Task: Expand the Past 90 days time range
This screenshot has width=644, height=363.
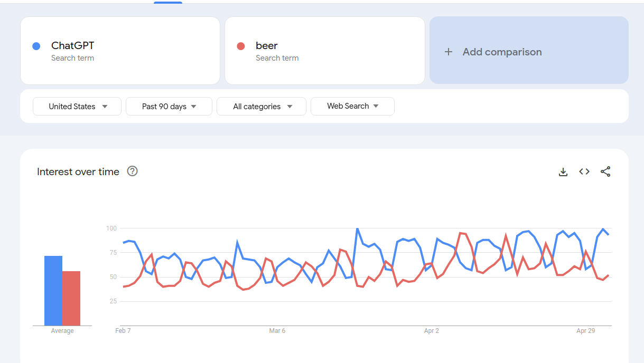Action: (169, 106)
